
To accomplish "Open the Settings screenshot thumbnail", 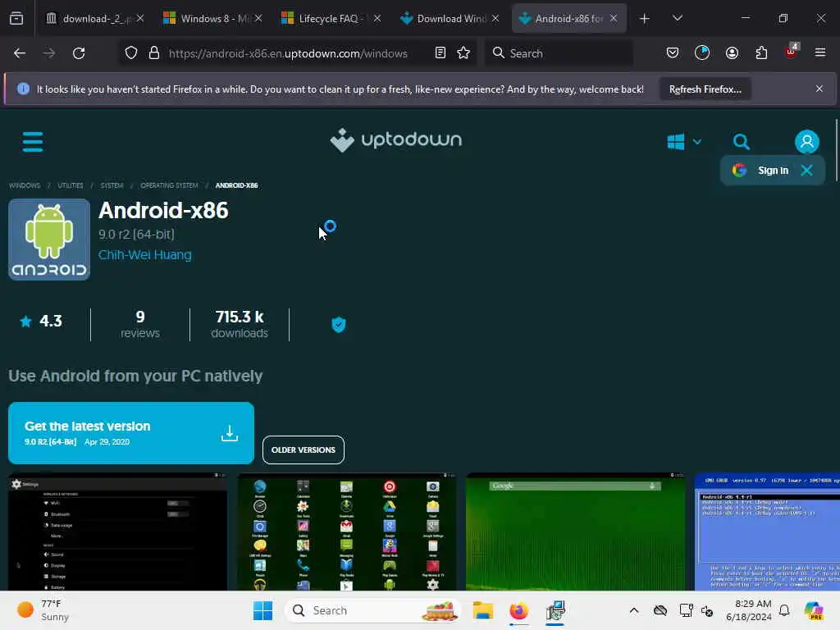I will 117,532.
